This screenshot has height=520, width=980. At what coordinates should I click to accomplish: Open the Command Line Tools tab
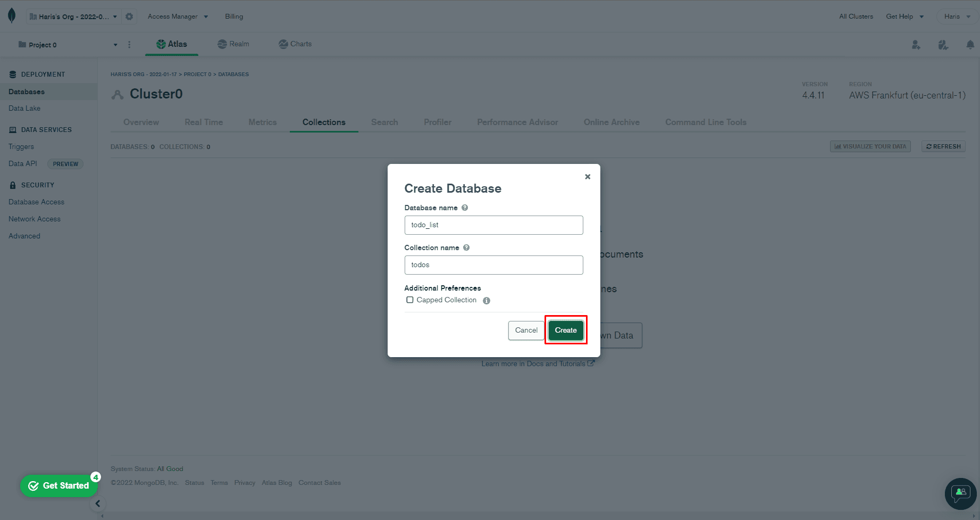click(706, 122)
